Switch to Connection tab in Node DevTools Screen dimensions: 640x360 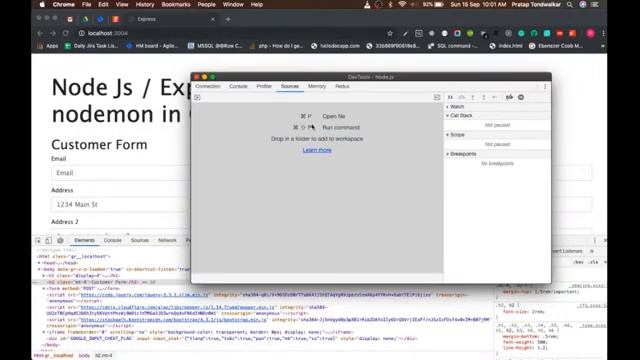[x=208, y=86]
